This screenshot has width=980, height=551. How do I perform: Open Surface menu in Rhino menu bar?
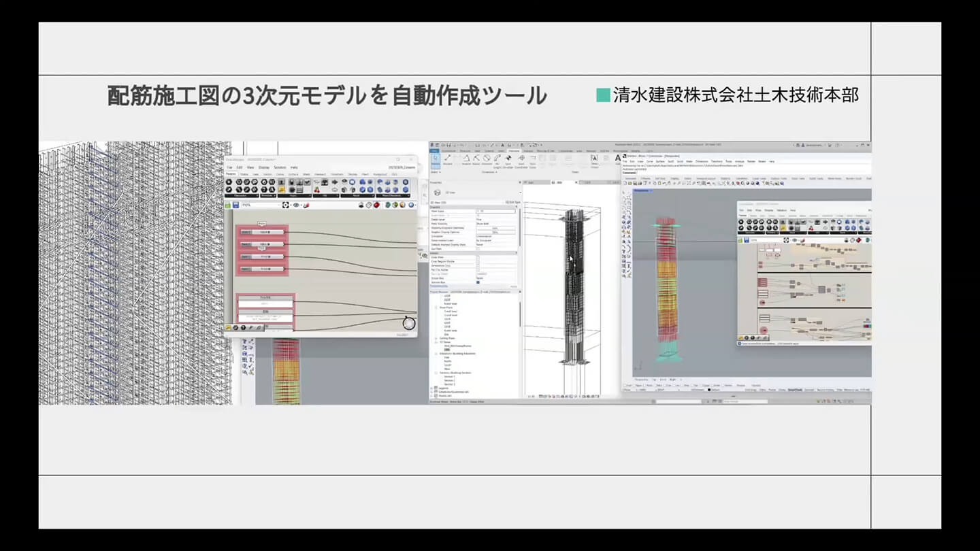click(x=660, y=161)
